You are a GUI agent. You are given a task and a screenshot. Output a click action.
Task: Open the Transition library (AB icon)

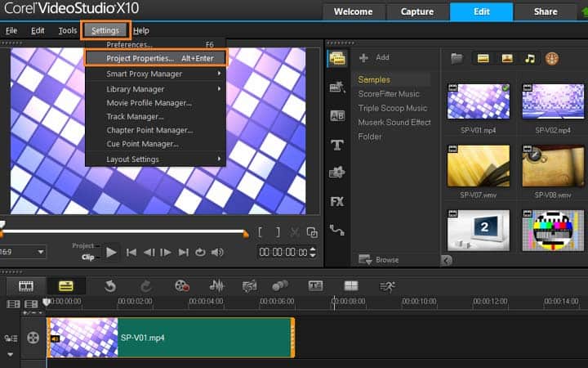tap(337, 116)
